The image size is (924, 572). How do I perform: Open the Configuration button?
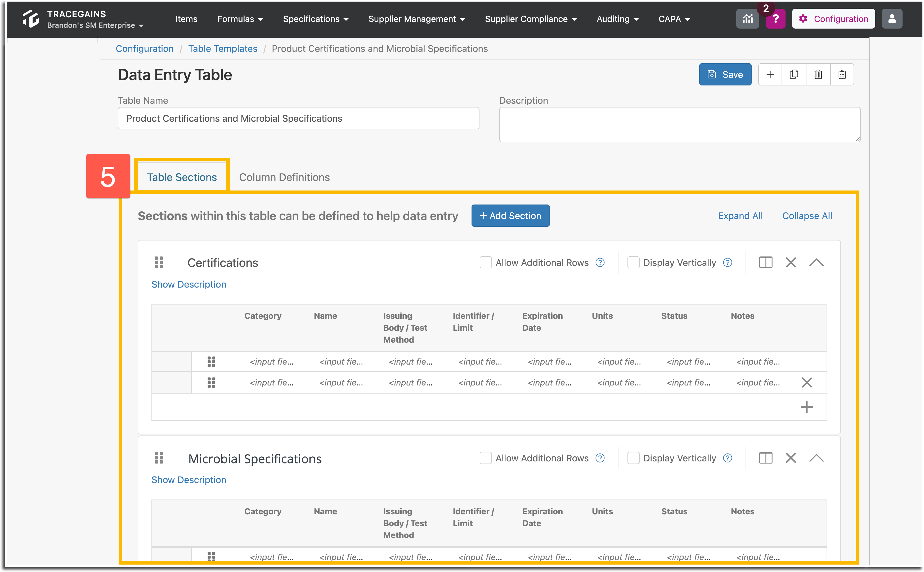[x=833, y=19]
